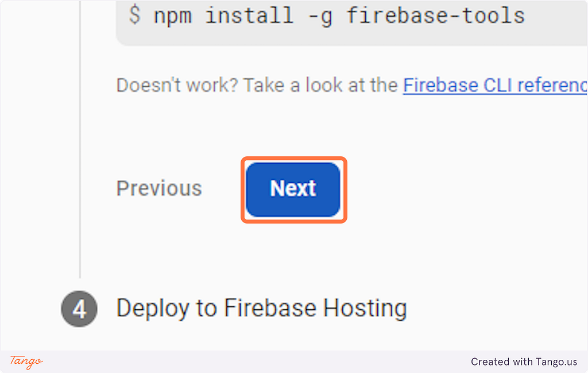Click the npm install command code block
588x373 pixels.
click(x=352, y=22)
